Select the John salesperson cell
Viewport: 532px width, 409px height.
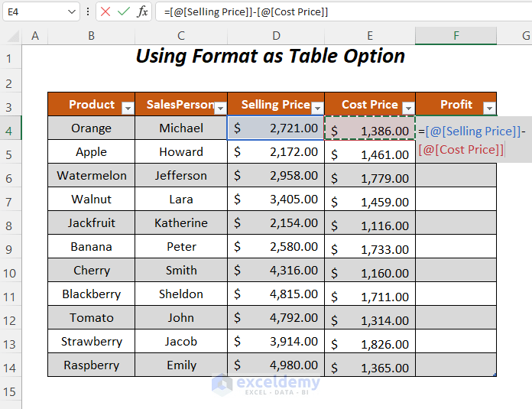click(181, 318)
